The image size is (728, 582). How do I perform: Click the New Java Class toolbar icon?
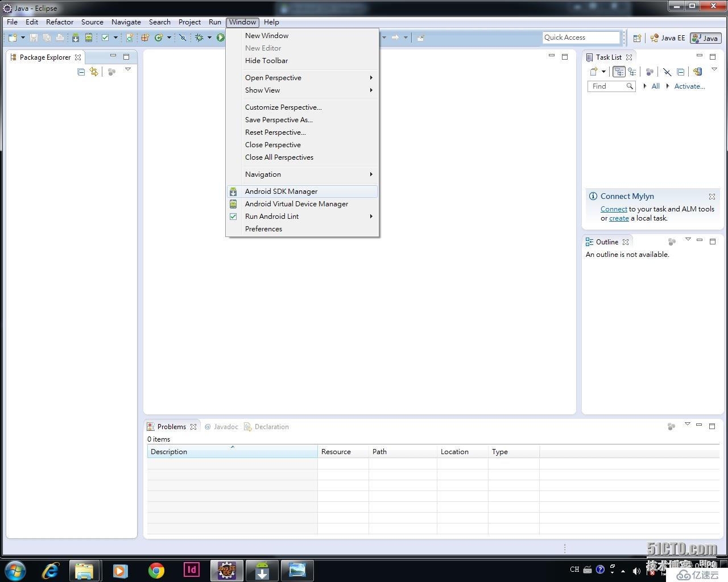point(159,38)
